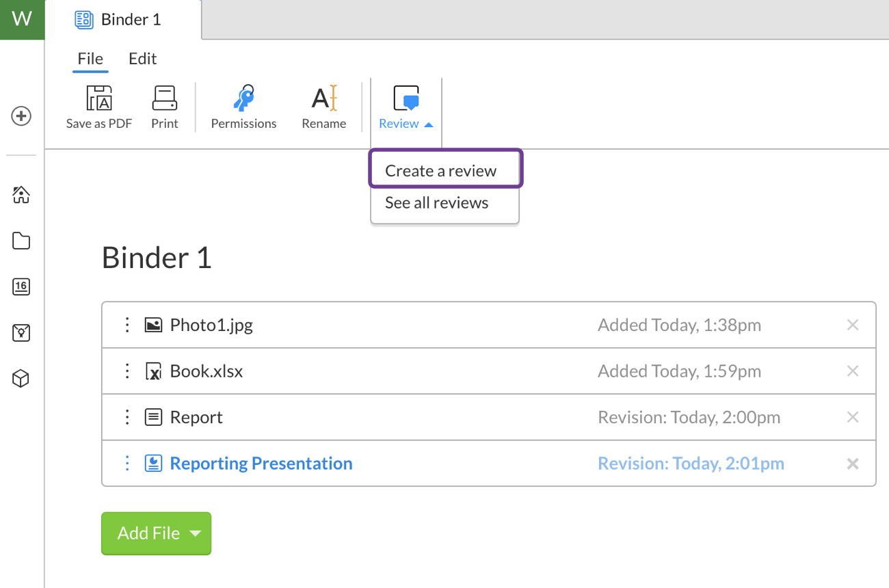Open Permissions with the key icon
The width and height of the screenshot is (889, 588).
[x=243, y=98]
